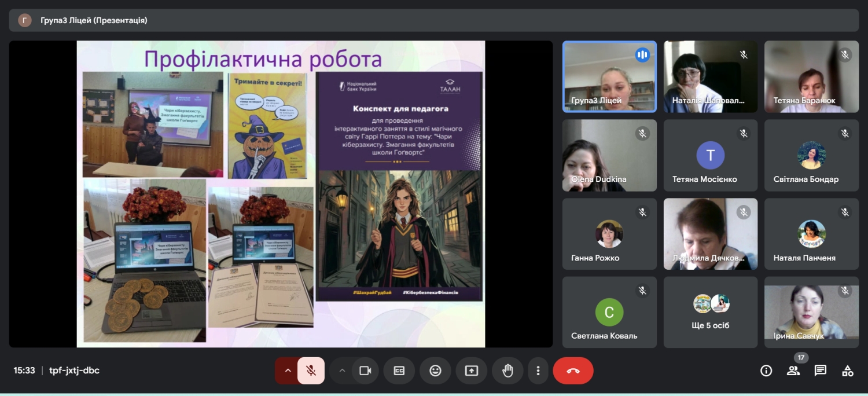Click muted mic icon on Ірина Савчук tile

(845, 291)
